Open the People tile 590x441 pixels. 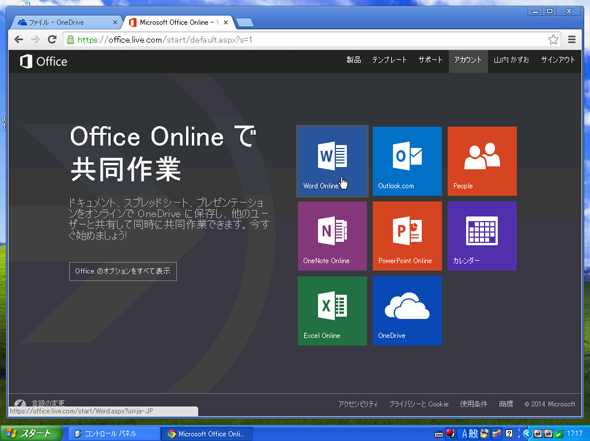(482, 161)
